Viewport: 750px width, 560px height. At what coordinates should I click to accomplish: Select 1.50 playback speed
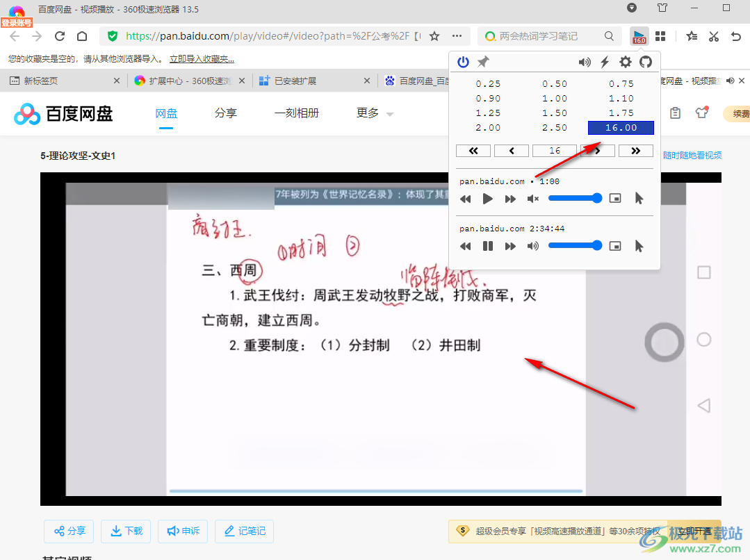coord(555,113)
